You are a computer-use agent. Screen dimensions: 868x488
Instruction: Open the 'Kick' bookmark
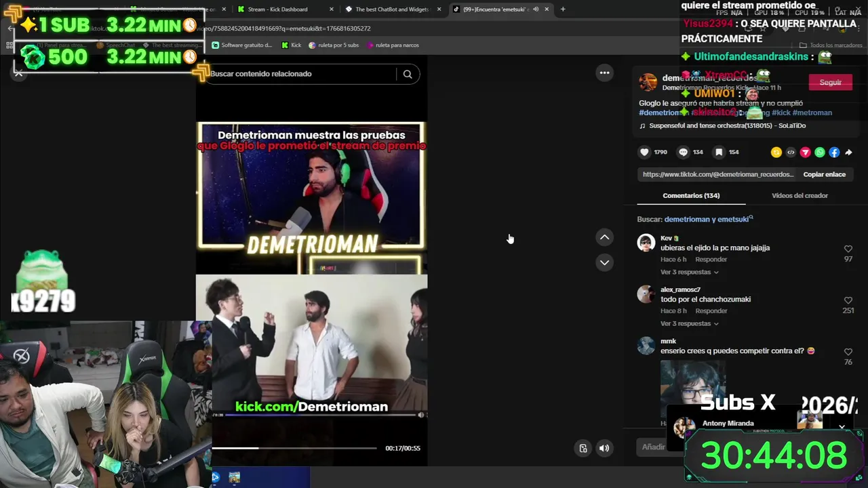[292, 45]
